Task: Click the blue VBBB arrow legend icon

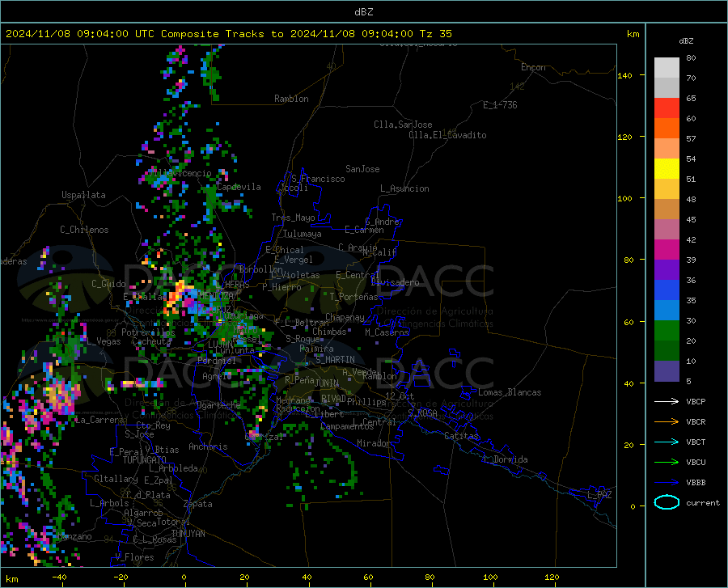Action: click(x=667, y=482)
